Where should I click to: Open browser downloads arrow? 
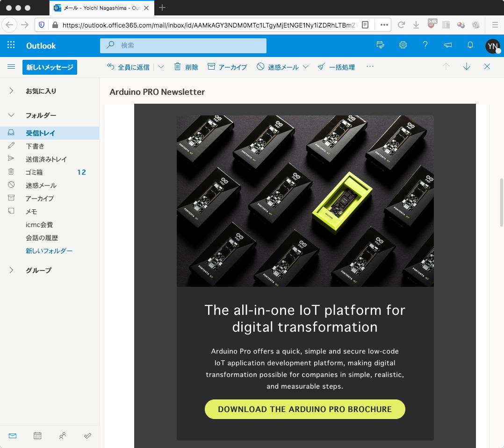(x=416, y=25)
